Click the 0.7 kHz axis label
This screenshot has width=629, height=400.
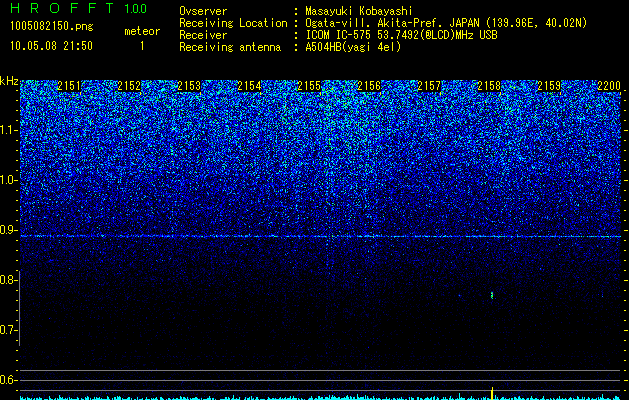pyautogui.click(x=8, y=330)
